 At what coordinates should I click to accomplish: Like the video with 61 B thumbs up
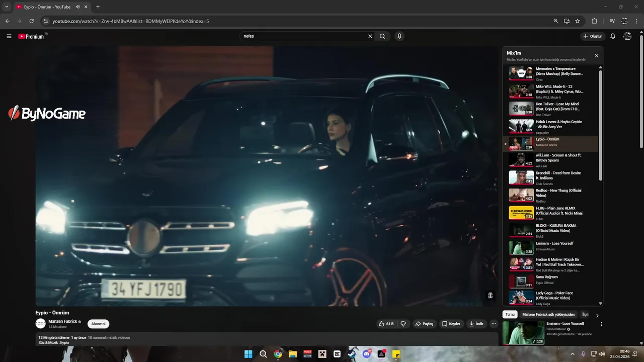(x=386, y=324)
